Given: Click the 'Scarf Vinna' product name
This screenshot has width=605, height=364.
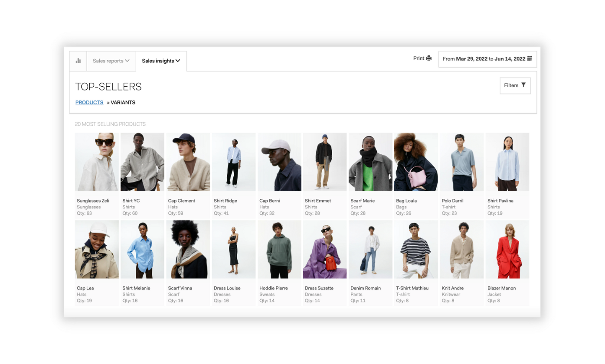Looking at the screenshot, I should pos(180,288).
